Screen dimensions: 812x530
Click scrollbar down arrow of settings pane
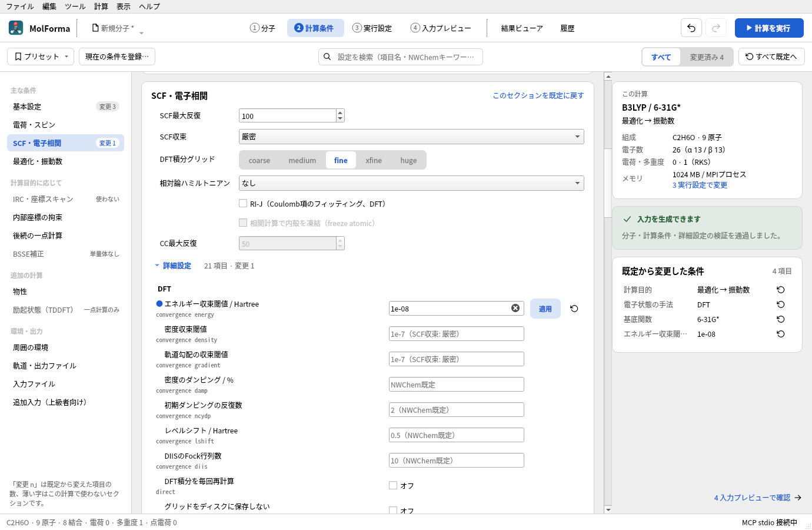point(608,510)
